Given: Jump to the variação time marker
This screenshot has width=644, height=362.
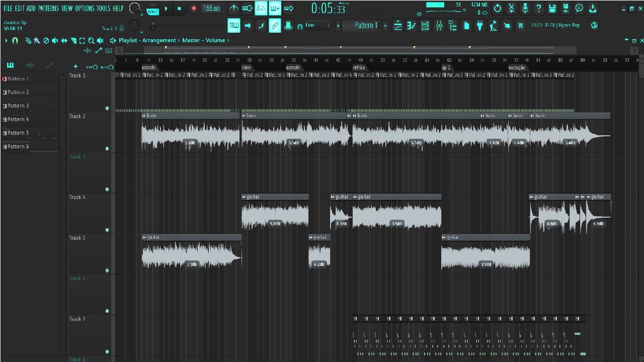Looking at the screenshot, I should 517,67.
